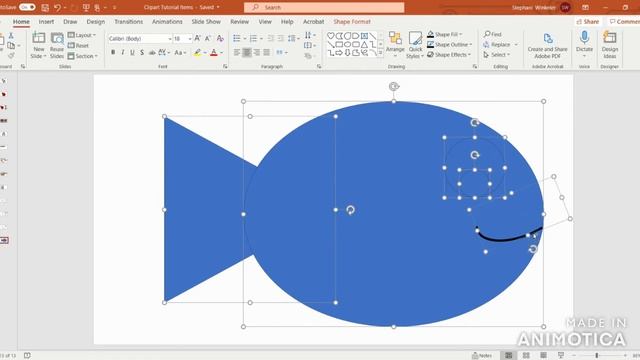Justify the text
Viewport: 640px width, 360px height.
(x=267, y=52)
